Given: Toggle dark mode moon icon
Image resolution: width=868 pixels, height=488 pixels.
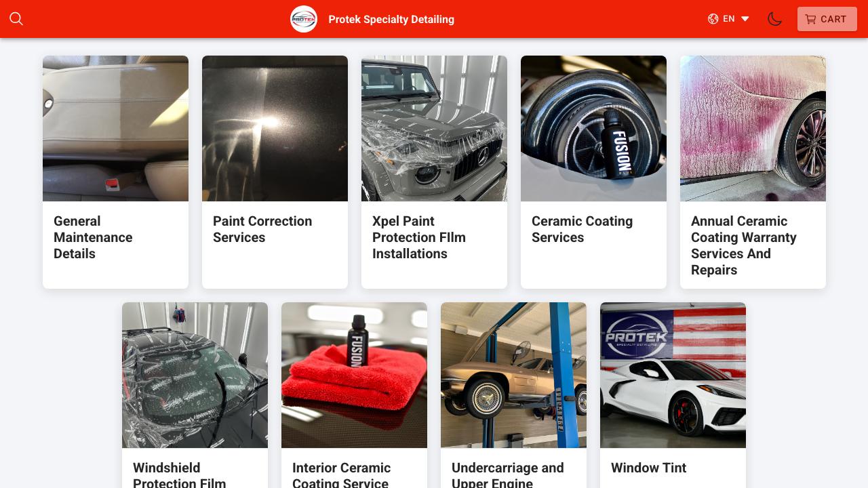Looking at the screenshot, I should point(775,19).
